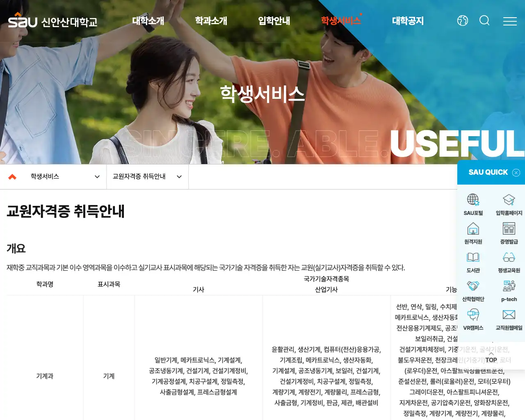Open 대학소개 menu
This screenshot has height=420, width=525.
[148, 21]
